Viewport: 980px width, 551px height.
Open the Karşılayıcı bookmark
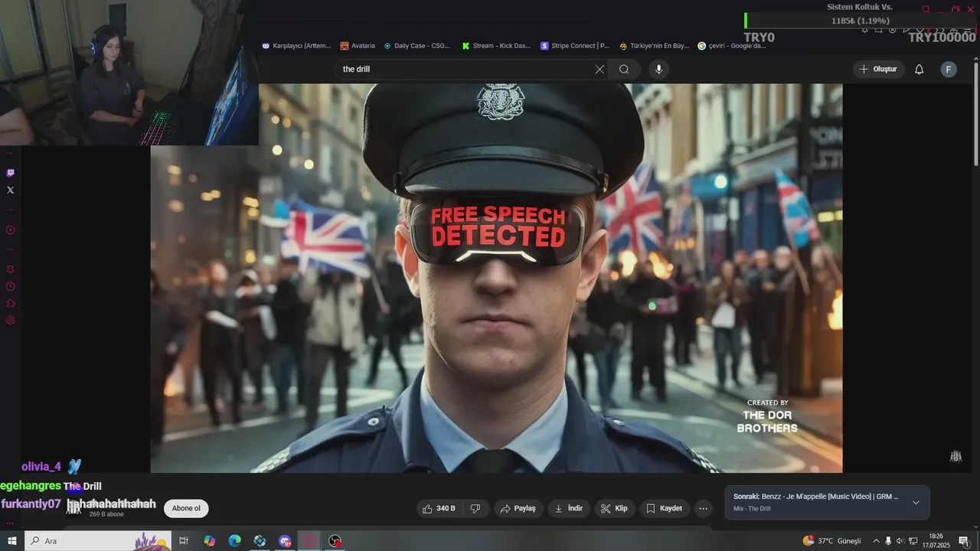pyautogui.click(x=297, y=46)
